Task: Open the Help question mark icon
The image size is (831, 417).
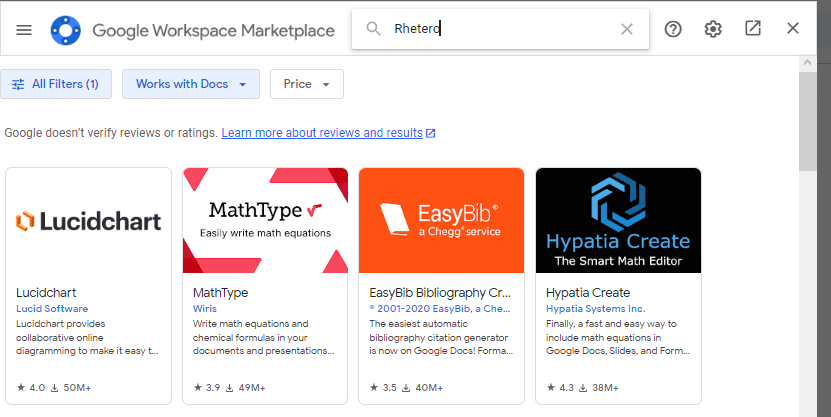Action: (673, 29)
